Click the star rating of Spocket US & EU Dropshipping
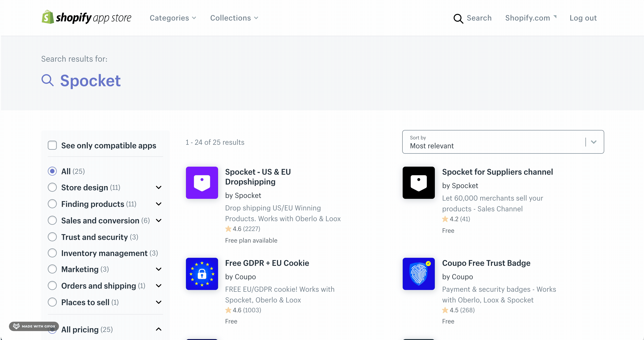Image resolution: width=644 pixels, height=340 pixels. coord(243,229)
